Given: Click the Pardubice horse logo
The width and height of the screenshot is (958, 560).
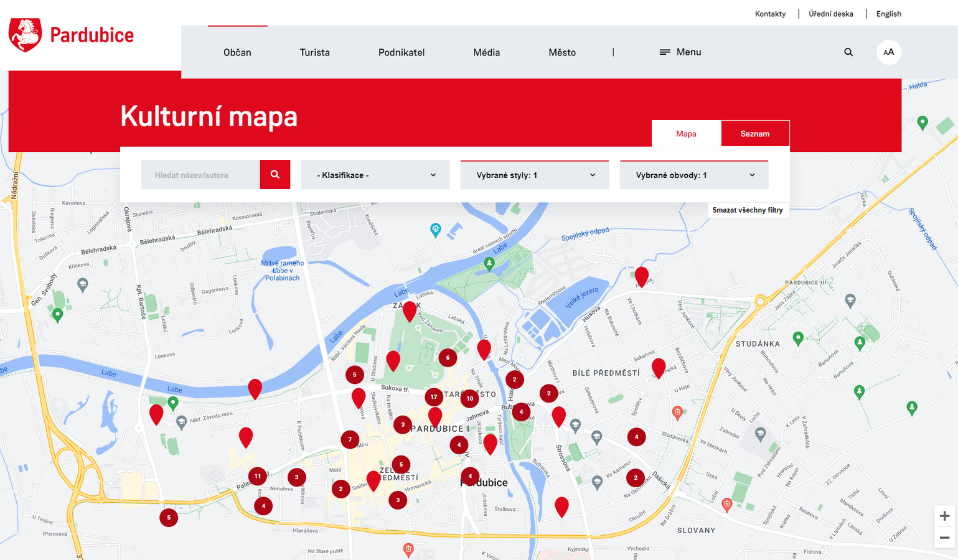Looking at the screenshot, I should click(26, 35).
